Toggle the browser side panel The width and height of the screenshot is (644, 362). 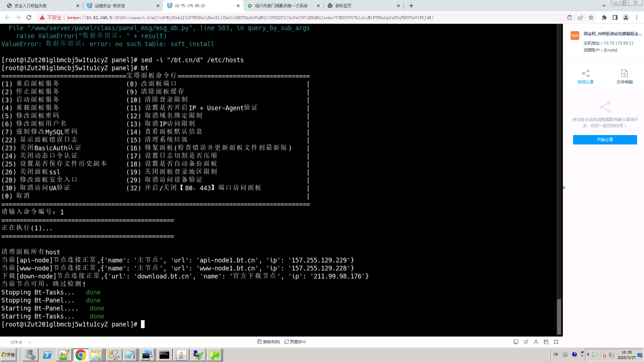coord(615,17)
